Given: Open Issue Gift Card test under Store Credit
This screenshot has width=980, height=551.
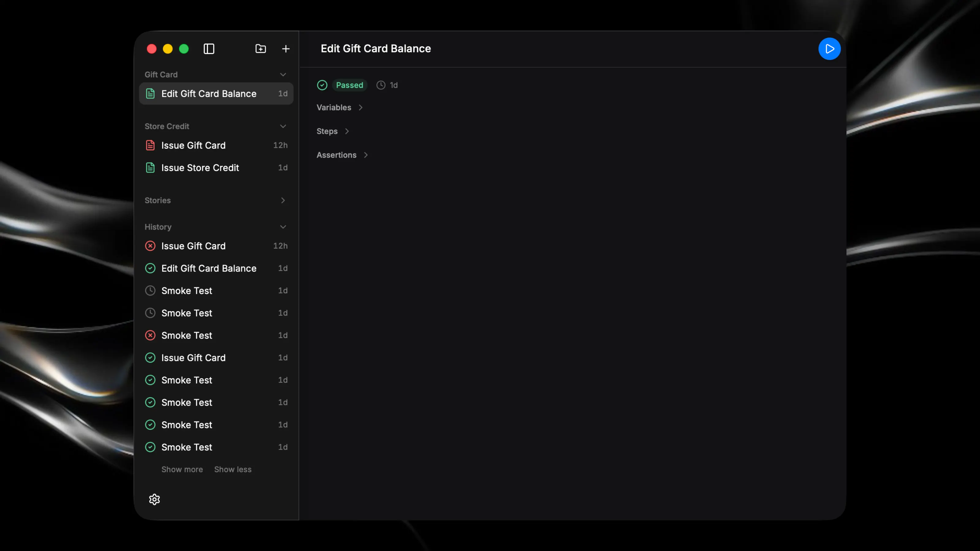Looking at the screenshot, I should coord(216,145).
